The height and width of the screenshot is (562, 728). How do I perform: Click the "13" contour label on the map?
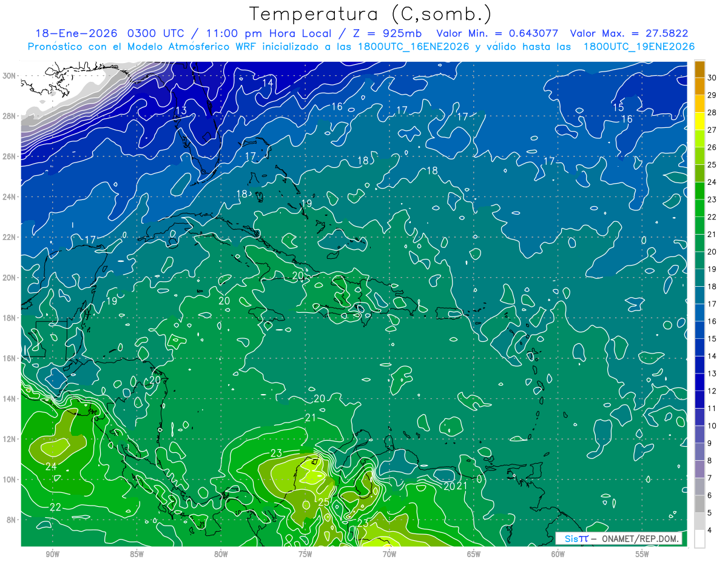point(181,110)
